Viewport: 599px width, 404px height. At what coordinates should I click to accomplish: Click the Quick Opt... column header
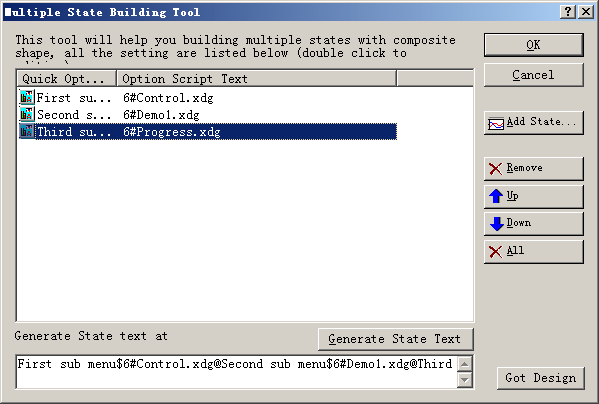[x=66, y=79]
